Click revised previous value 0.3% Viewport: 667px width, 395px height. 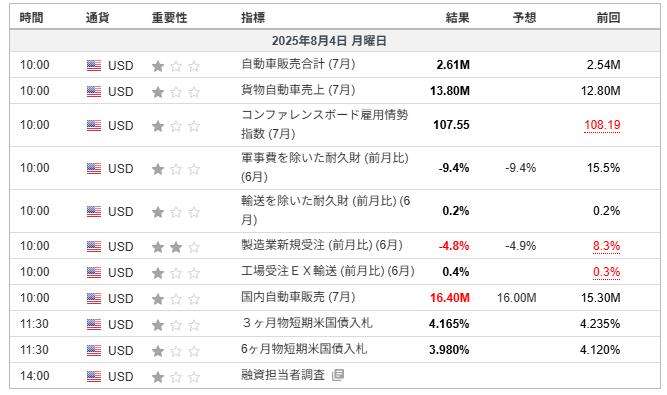coord(607,272)
